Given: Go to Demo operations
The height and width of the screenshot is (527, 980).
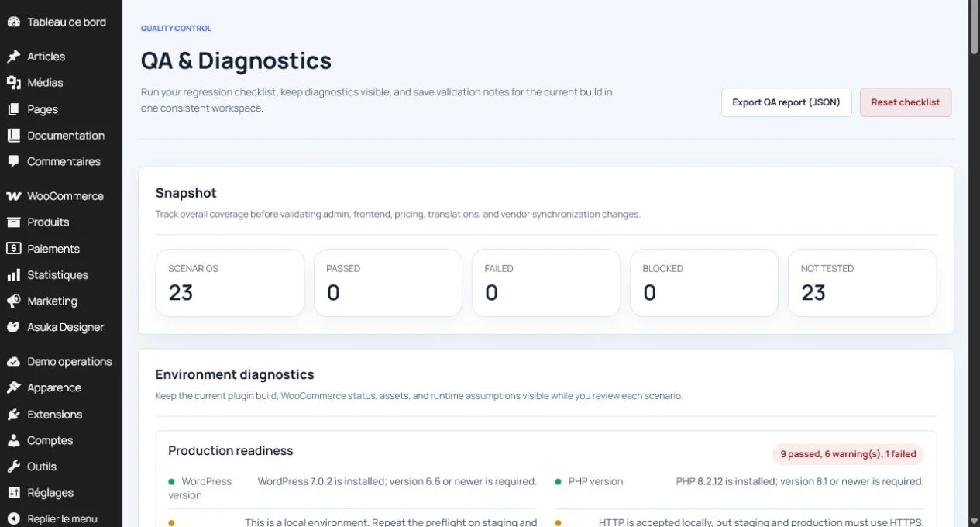Looking at the screenshot, I should point(61,362).
